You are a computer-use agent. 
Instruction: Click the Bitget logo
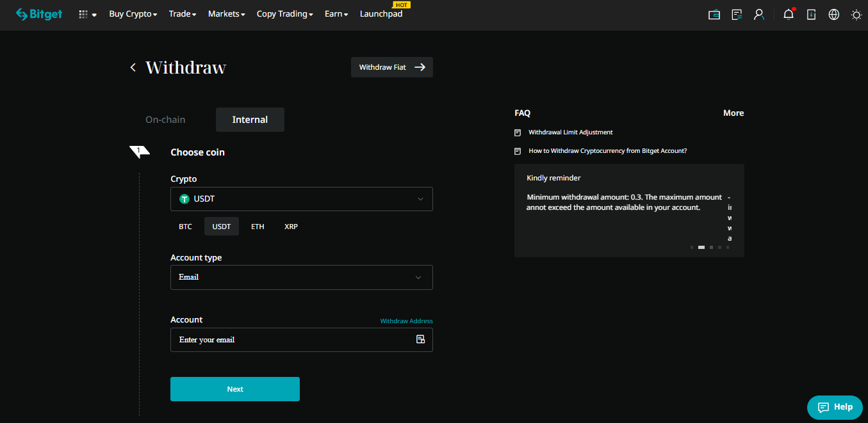39,14
